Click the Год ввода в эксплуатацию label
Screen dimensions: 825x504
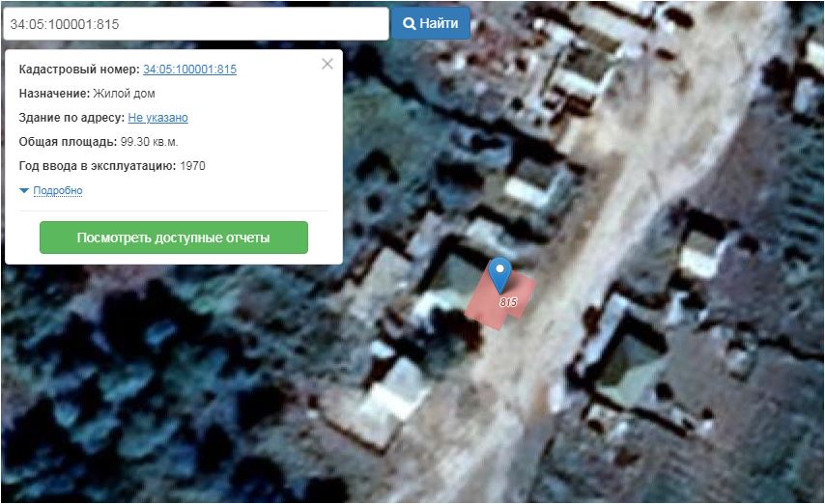click(98, 166)
